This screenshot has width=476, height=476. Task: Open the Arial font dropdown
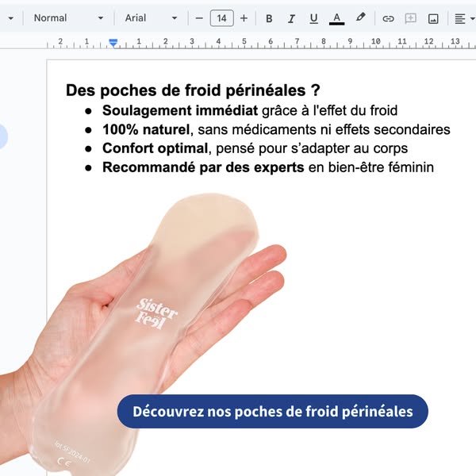[151, 18]
